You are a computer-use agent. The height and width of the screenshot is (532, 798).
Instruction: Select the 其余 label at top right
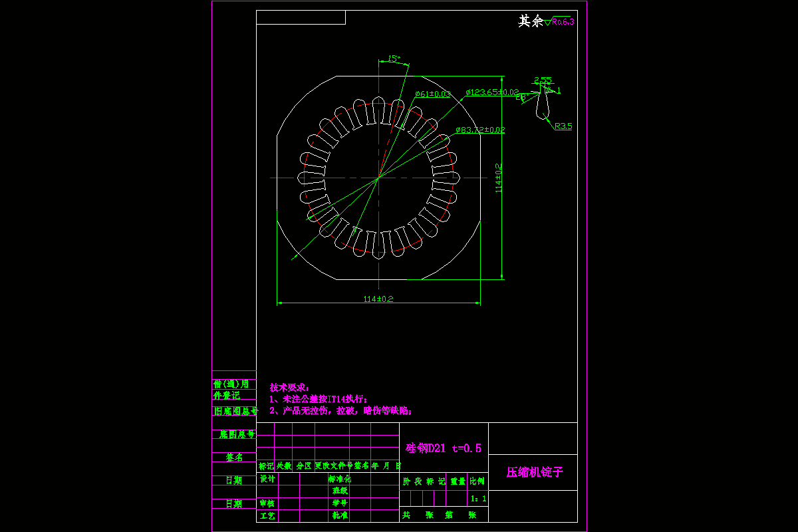pyautogui.click(x=531, y=21)
